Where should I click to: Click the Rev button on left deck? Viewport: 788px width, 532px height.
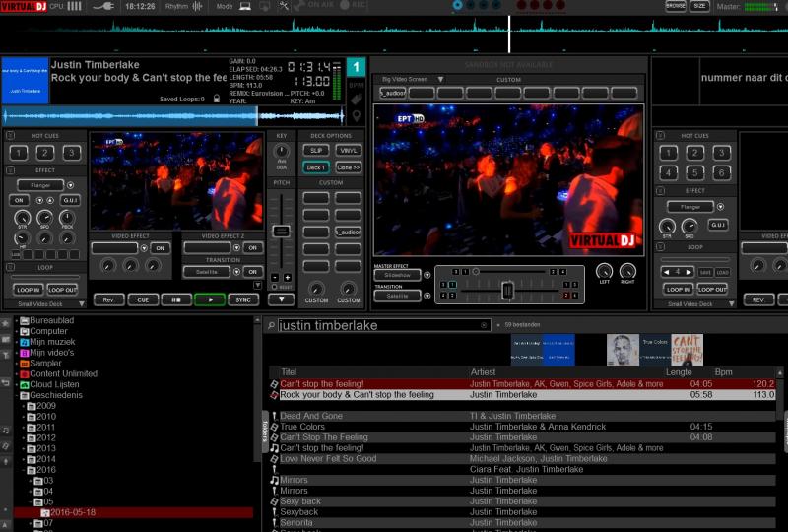tap(108, 299)
